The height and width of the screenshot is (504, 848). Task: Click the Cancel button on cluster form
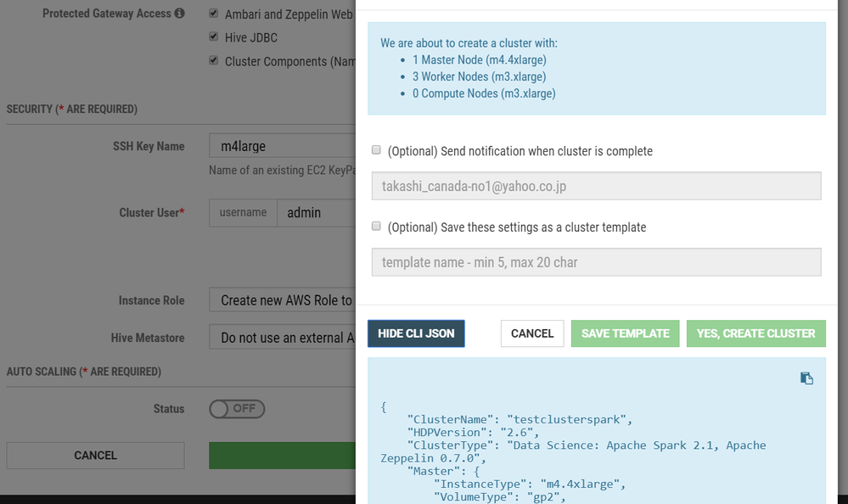[95, 456]
